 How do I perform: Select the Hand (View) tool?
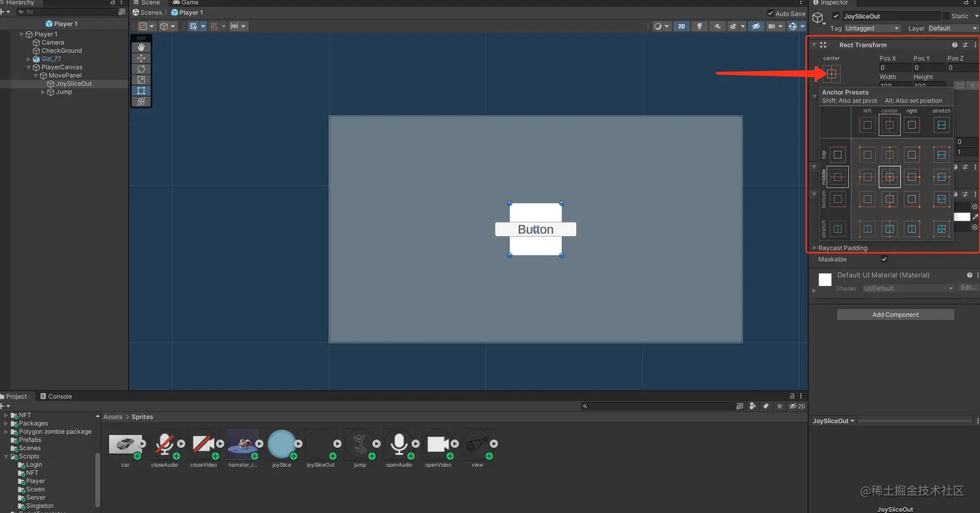[141, 47]
